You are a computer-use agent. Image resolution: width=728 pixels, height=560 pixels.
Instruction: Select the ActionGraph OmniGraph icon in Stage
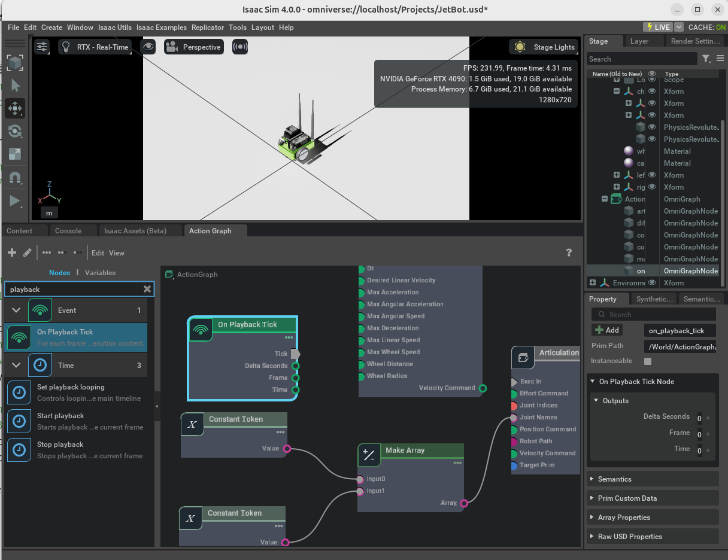pyautogui.click(x=616, y=199)
